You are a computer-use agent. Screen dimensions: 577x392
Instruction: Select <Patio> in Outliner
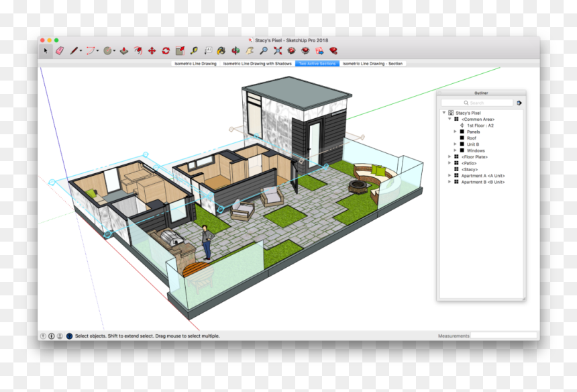pyautogui.click(x=482, y=163)
